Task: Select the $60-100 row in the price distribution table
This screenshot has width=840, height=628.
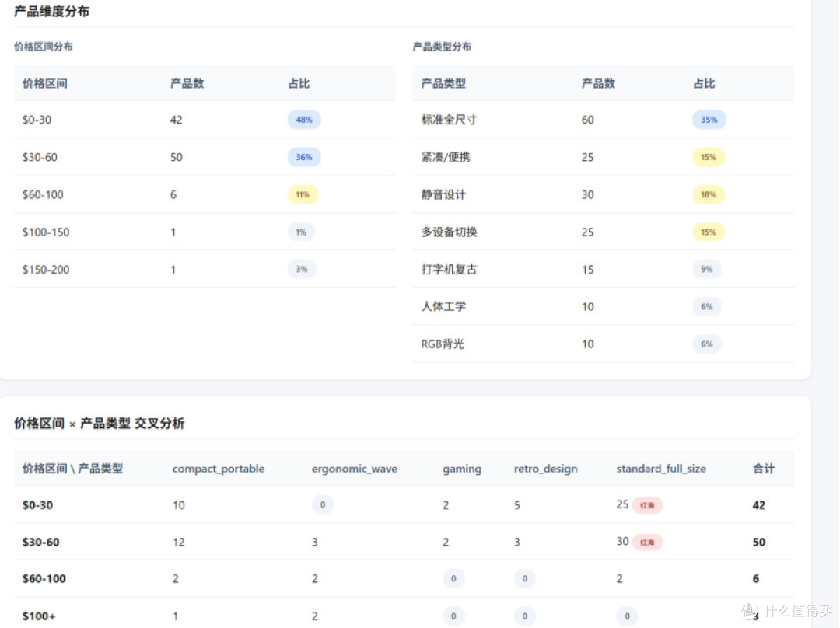Action: click(x=205, y=195)
